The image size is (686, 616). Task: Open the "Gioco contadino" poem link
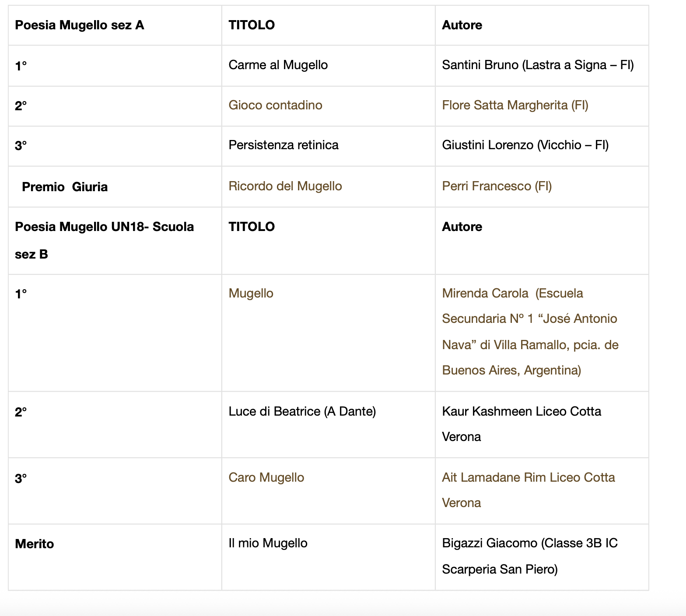(275, 105)
